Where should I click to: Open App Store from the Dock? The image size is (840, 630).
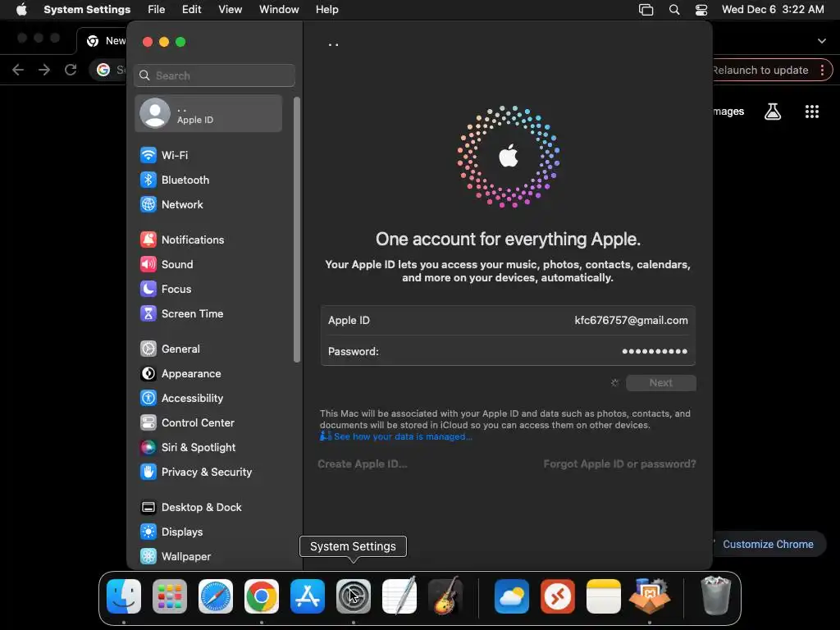coord(308,596)
